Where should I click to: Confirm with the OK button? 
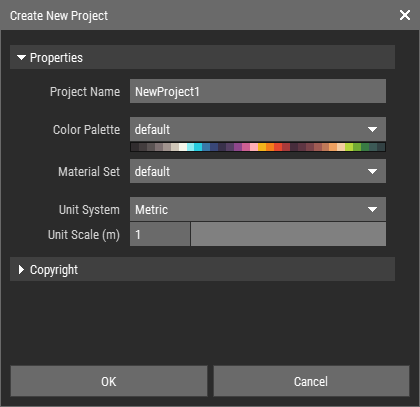109,381
